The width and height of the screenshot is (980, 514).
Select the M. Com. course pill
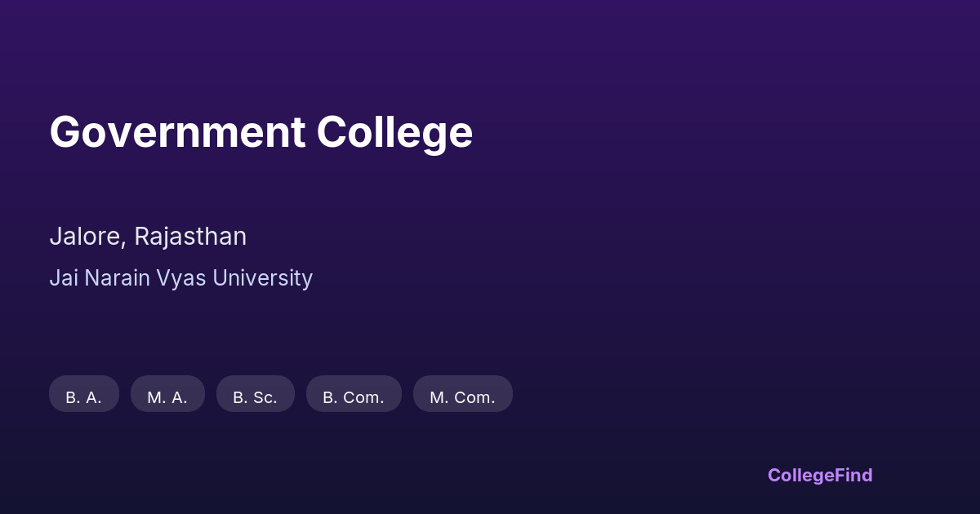[462, 394]
